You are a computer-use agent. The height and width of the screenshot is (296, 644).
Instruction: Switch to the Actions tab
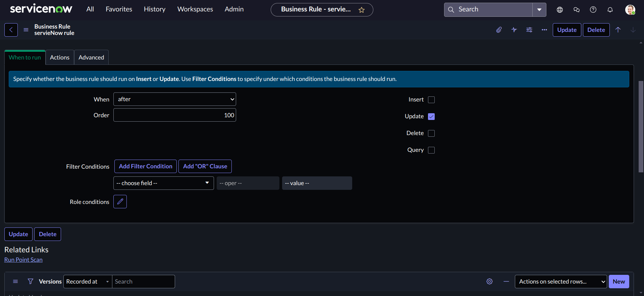click(60, 57)
